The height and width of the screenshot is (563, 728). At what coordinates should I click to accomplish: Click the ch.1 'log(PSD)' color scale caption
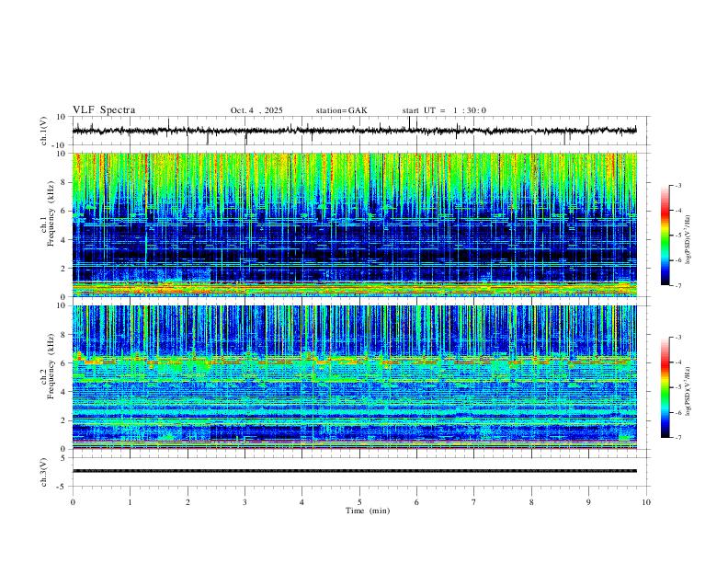coord(688,240)
